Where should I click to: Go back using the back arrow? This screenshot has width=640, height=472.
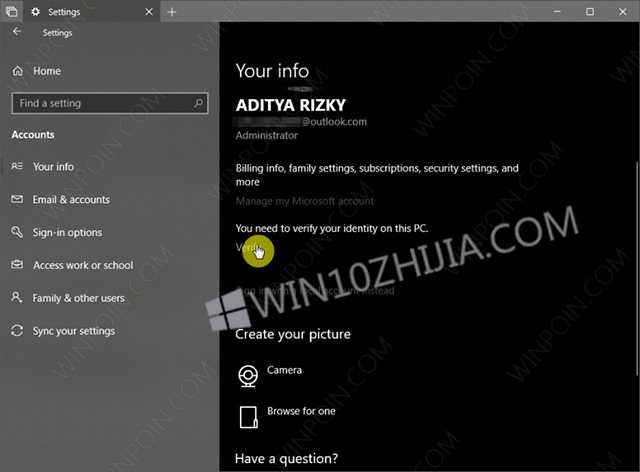(x=16, y=32)
